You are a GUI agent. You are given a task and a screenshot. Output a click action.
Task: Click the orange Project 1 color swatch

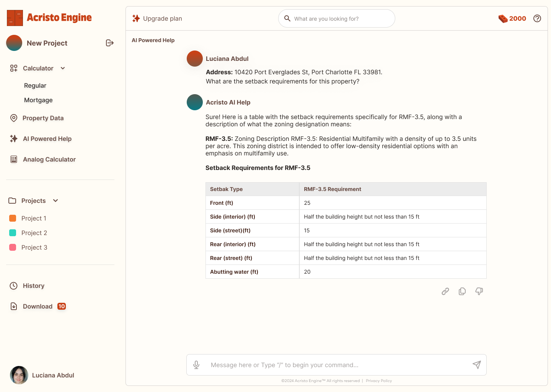click(13, 218)
